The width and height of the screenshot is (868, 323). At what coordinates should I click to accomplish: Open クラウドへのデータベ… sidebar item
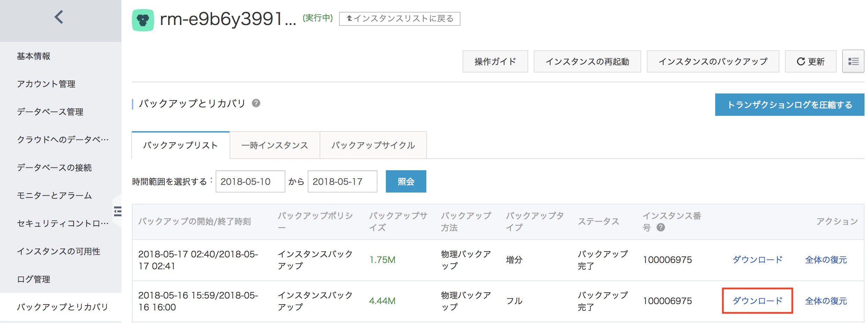61,140
